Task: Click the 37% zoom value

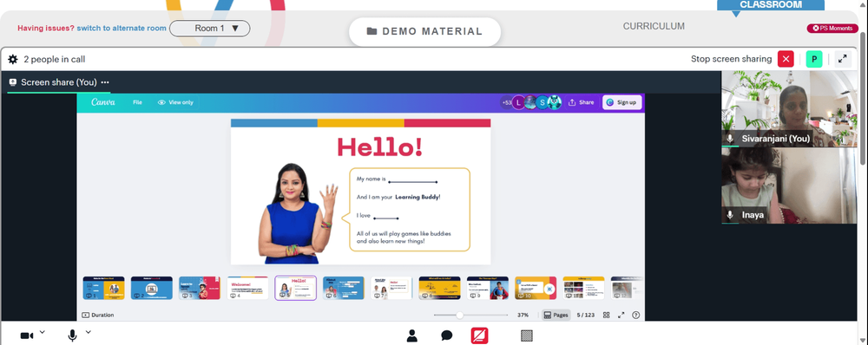Action: [523, 316]
